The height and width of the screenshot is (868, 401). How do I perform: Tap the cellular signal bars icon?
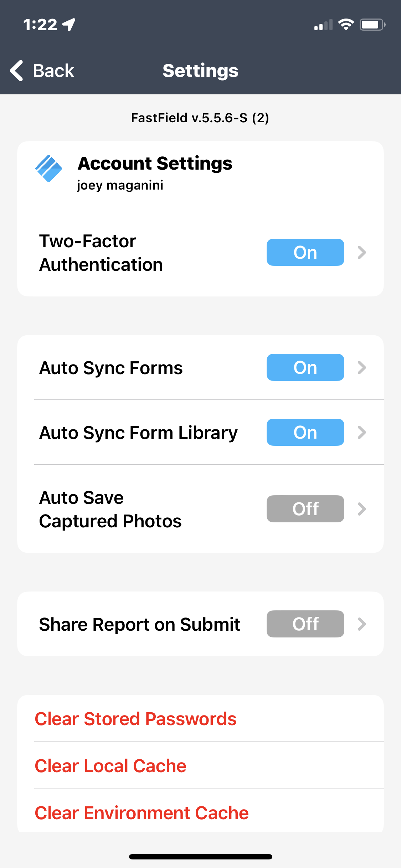pyautogui.click(x=323, y=25)
